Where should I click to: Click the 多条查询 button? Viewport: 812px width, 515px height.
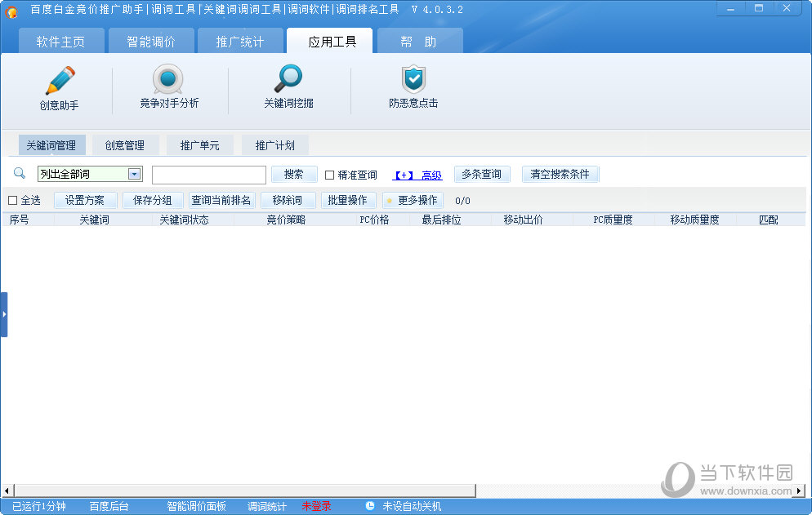pyautogui.click(x=482, y=175)
